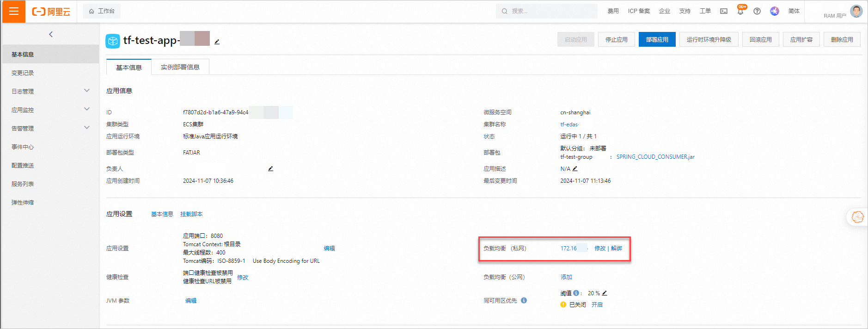
Task: Edit the 20 % threshold pencil icon
Action: point(605,293)
